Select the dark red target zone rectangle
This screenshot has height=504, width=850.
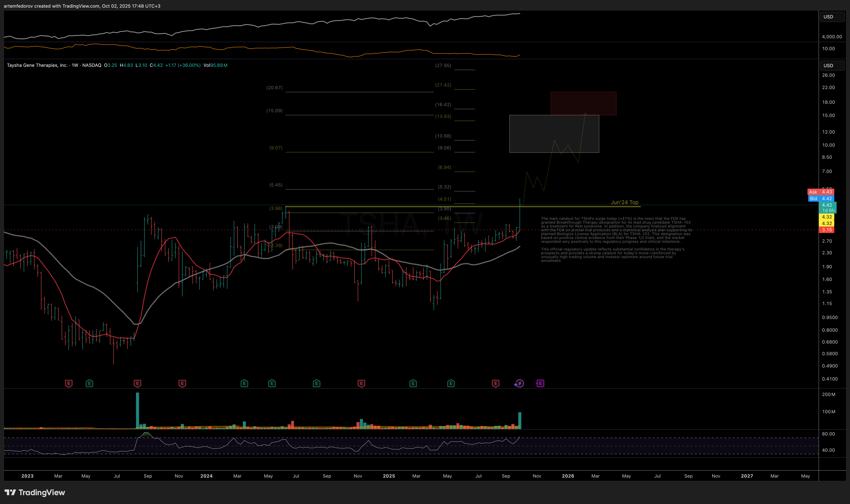click(583, 103)
